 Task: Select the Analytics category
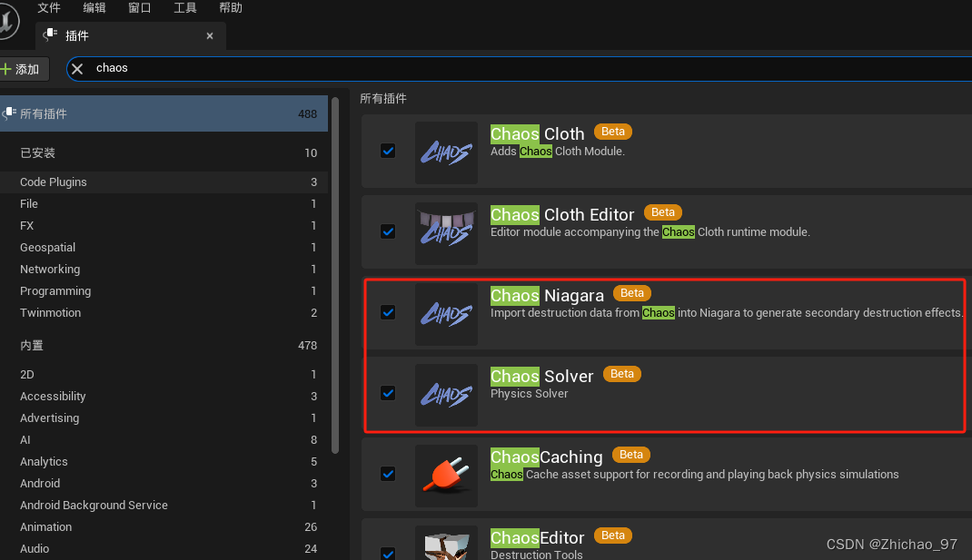[x=164, y=461]
